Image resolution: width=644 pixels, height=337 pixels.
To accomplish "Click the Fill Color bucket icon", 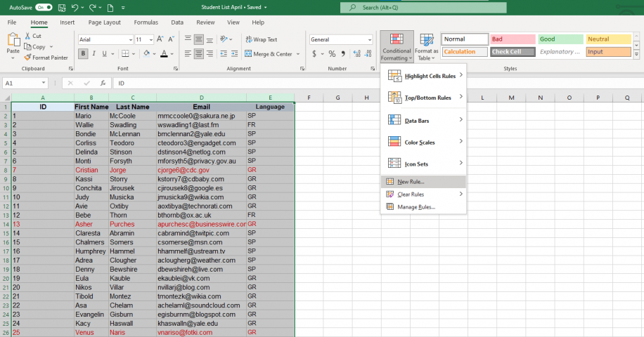I will (147, 53).
